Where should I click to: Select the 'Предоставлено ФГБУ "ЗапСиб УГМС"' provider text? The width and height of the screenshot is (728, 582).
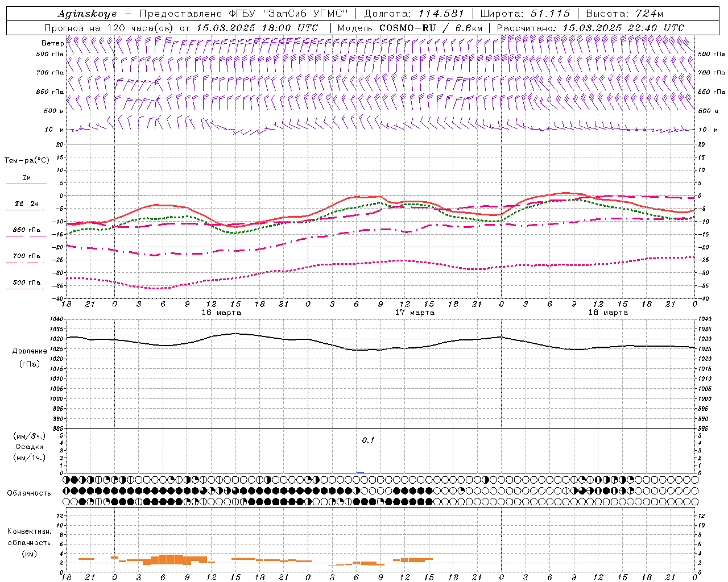244,14
